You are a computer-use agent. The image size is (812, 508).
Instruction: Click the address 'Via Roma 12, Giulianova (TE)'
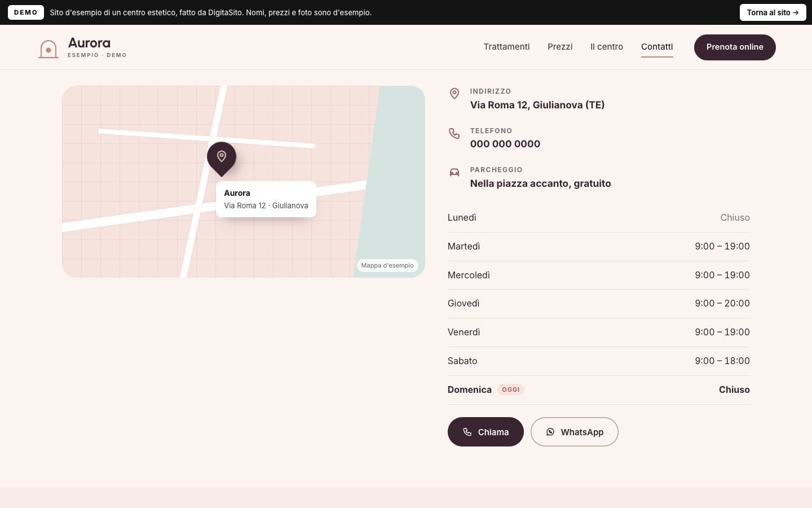click(x=537, y=105)
